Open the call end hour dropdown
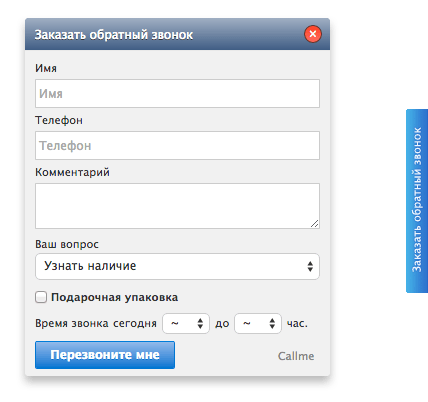 [x=258, y=323]
